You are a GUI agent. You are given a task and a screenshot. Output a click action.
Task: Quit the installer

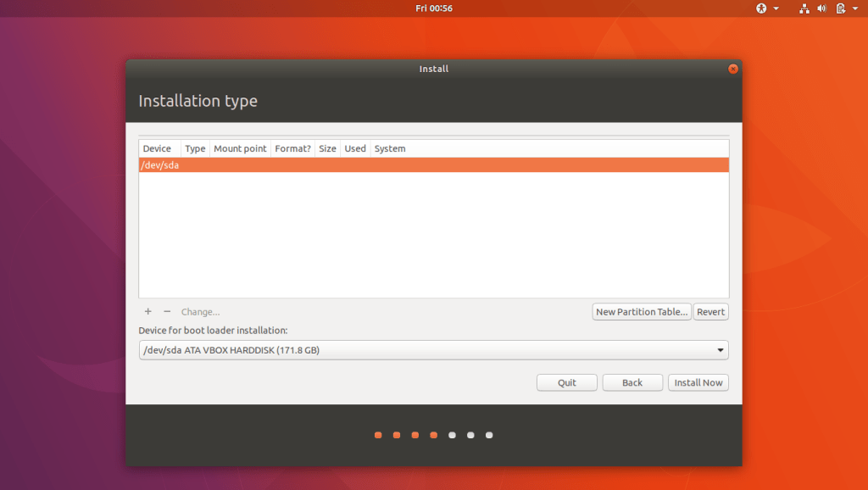coord(567,382)
